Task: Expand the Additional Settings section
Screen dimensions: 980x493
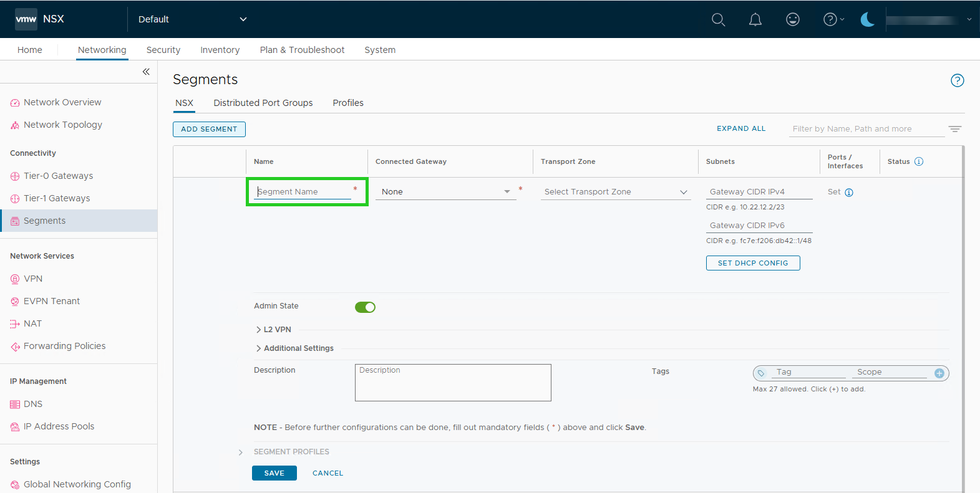Action: point(294,348)
